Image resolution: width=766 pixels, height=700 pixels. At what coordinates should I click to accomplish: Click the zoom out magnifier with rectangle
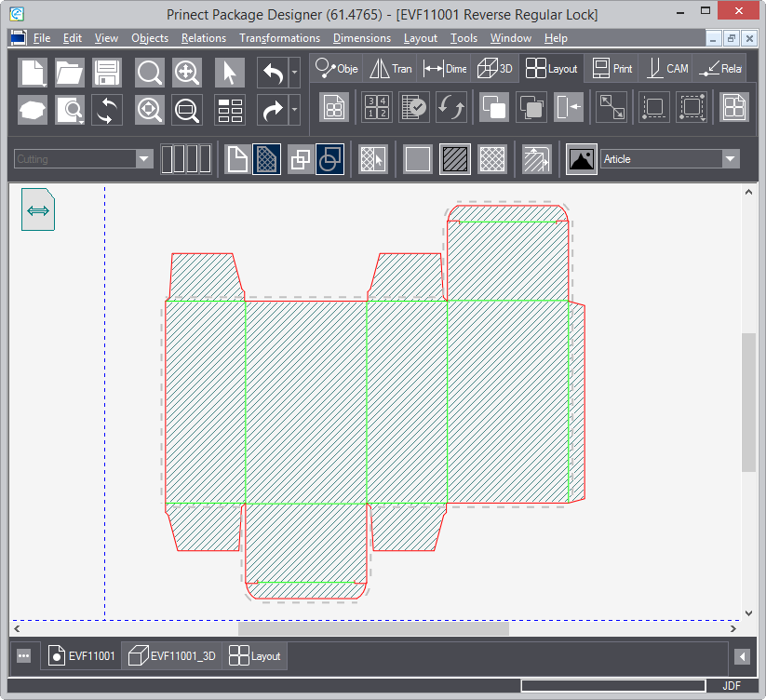[x=187, y=110]
